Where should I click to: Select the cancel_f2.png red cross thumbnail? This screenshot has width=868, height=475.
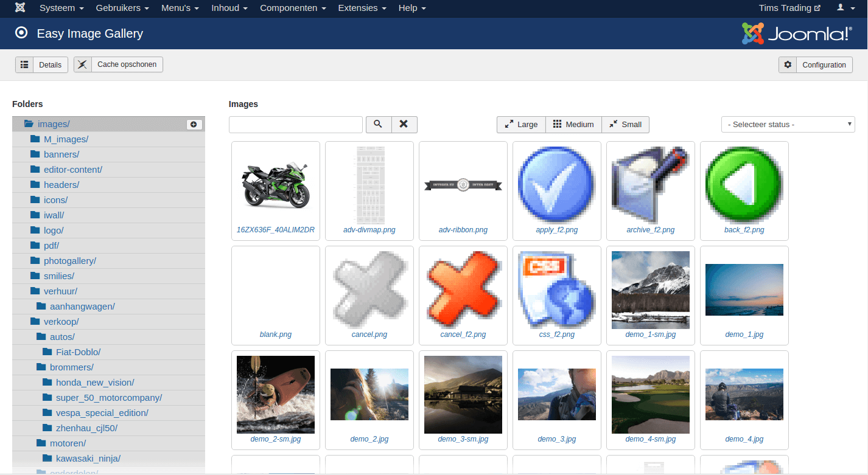click(x=463, y=290)
